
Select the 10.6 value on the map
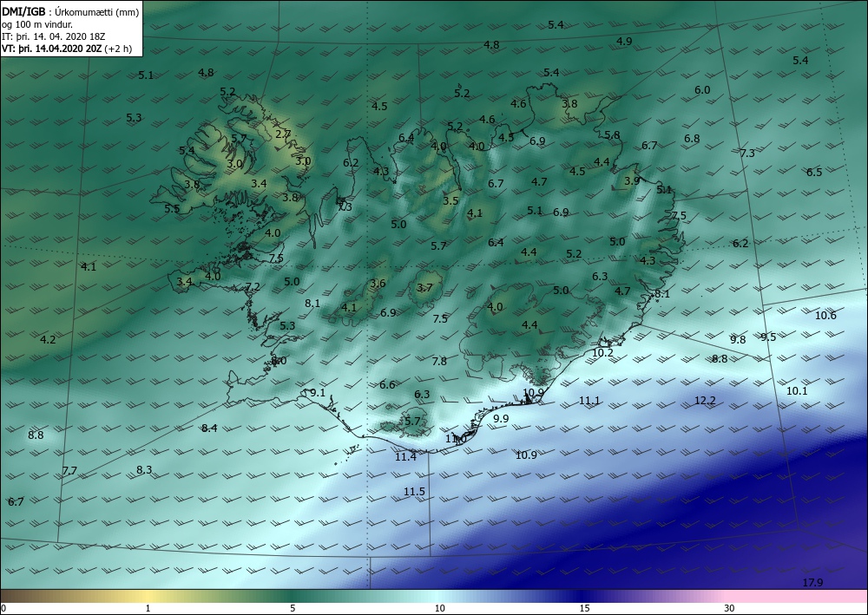click(825, 316)
